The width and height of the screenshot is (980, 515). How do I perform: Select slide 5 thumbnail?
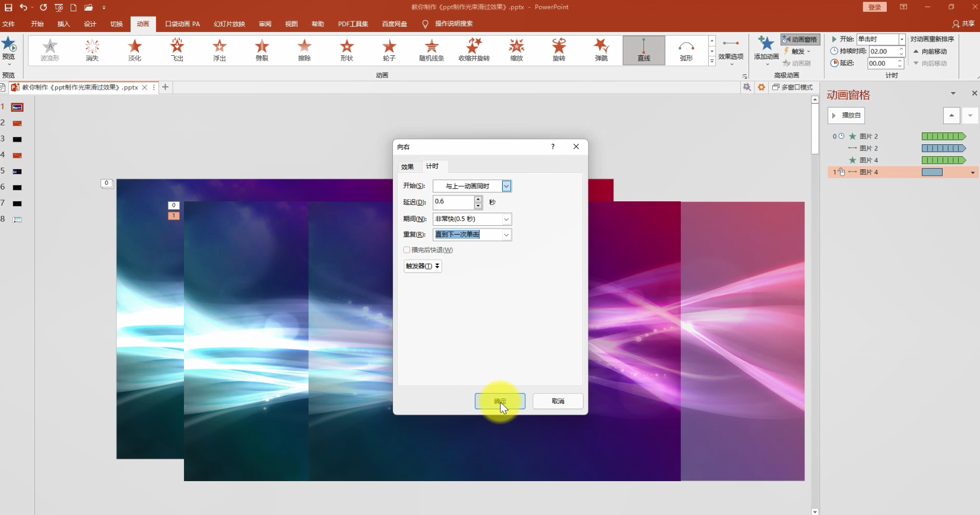point(17,171)
